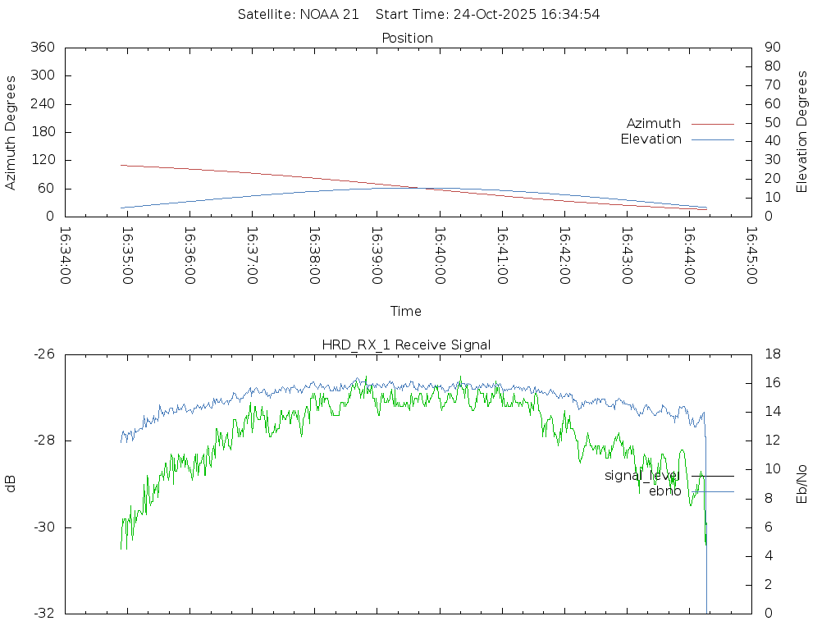Select the 16:39:00 time axis tick label
The image size is (840, 630).
tap(377, 255)
